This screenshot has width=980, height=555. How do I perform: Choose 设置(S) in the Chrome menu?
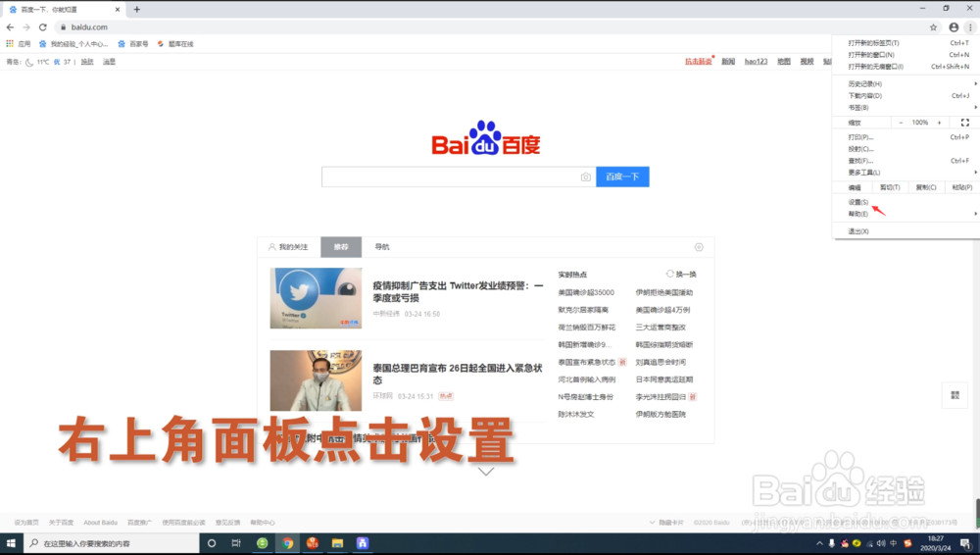(x=906, y=202)
